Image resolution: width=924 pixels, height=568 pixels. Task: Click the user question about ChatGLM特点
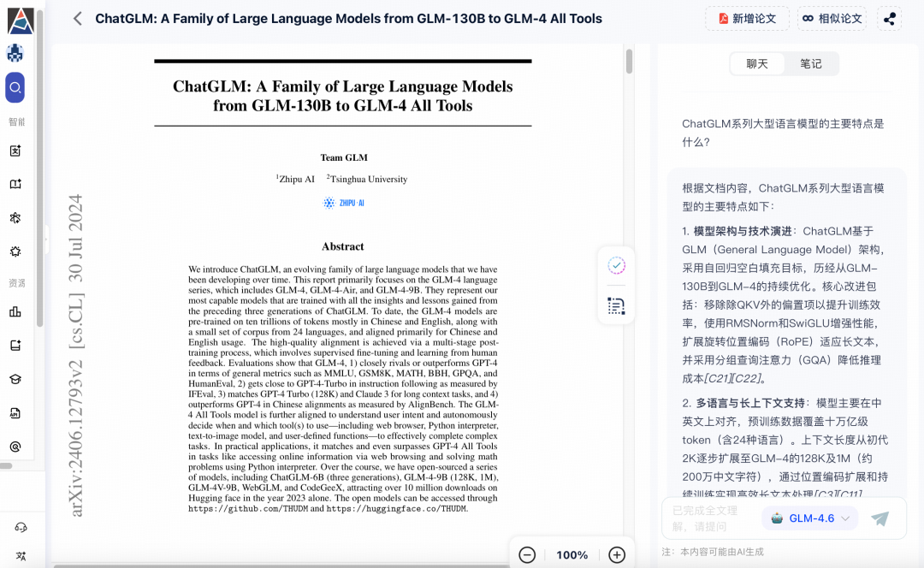click(783, 133)
